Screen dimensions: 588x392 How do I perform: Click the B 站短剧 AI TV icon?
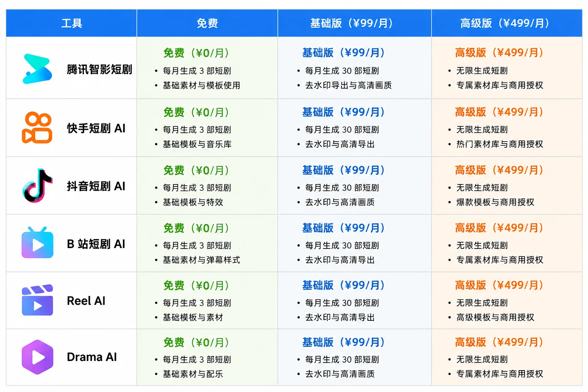tap(38, 242)
